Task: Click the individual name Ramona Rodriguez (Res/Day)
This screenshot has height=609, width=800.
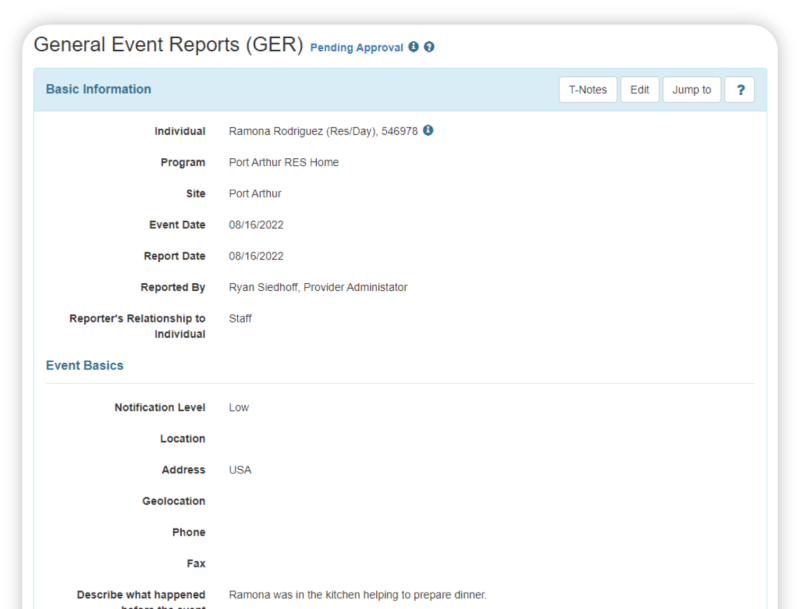Action: click(310, 130)
